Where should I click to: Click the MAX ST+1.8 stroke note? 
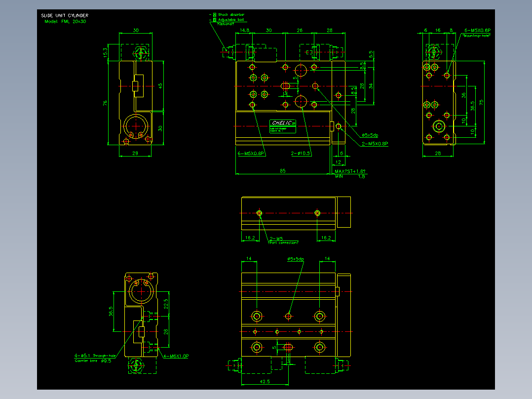pyautogui.click(x=350, y=171)
